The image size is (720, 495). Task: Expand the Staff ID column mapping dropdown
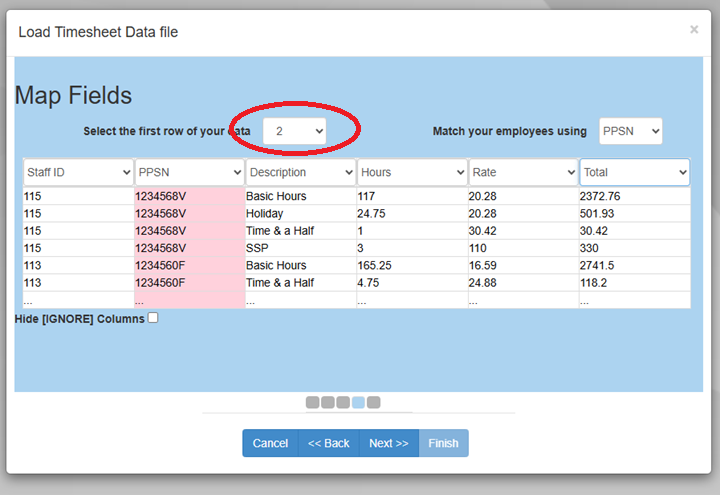78,172
